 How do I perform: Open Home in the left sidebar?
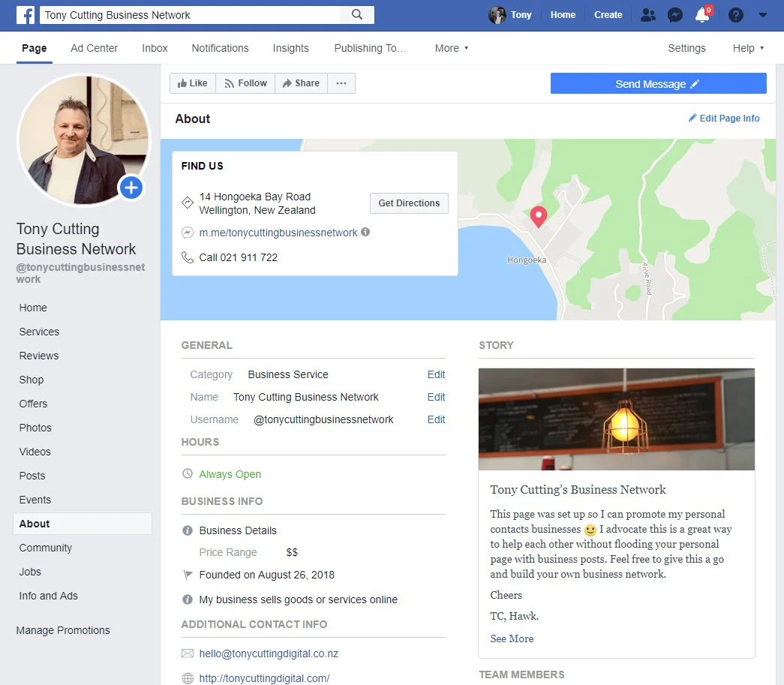(33, 308)
